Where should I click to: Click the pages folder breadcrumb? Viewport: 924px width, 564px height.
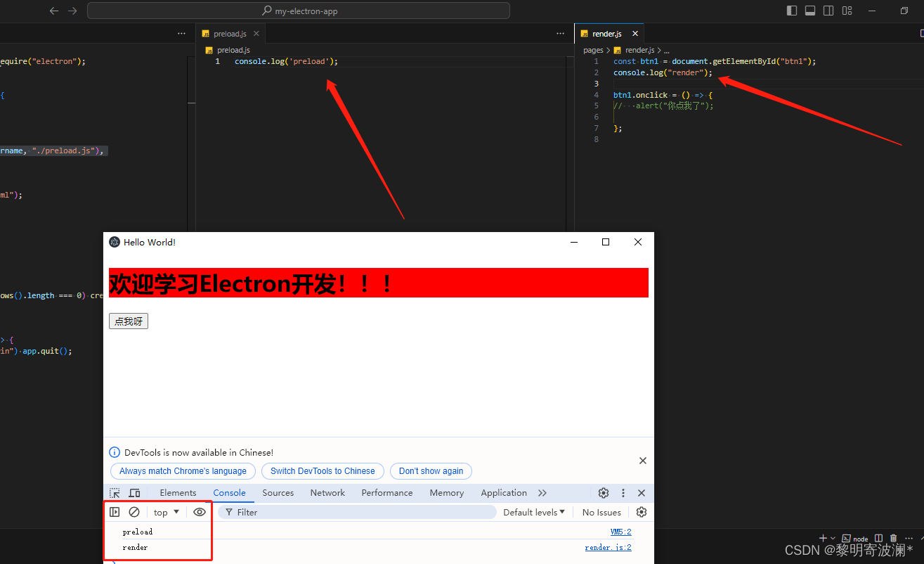pos(593,50)
